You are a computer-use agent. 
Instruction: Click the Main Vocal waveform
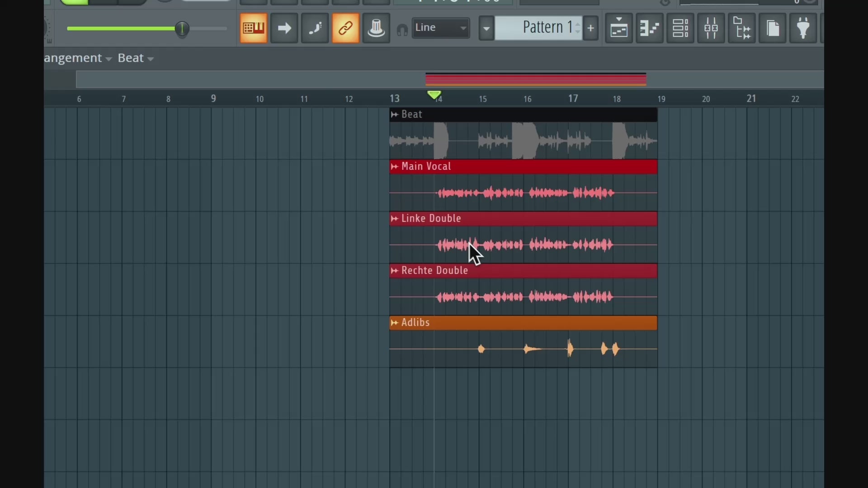tap(524, 193)
